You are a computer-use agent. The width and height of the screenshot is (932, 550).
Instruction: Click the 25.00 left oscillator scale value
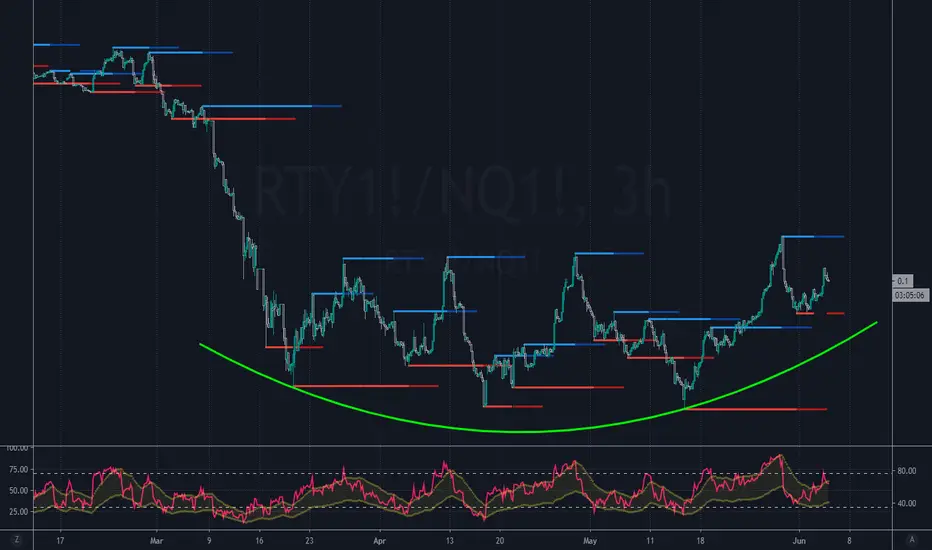18,511
